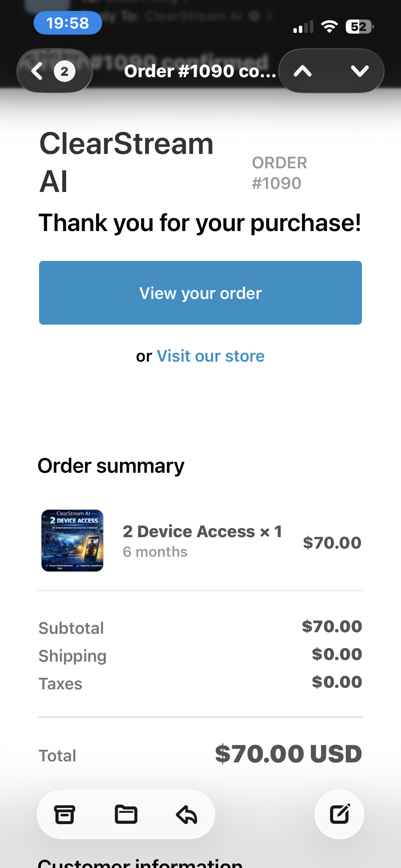Screen dimensions: 401x868
Task: Go to previous message with up chevron
Action: (303, 71)
